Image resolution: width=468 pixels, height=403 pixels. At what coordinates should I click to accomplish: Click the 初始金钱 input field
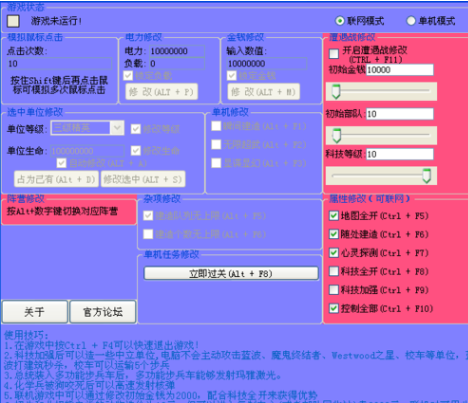click(x=400, y=70)
